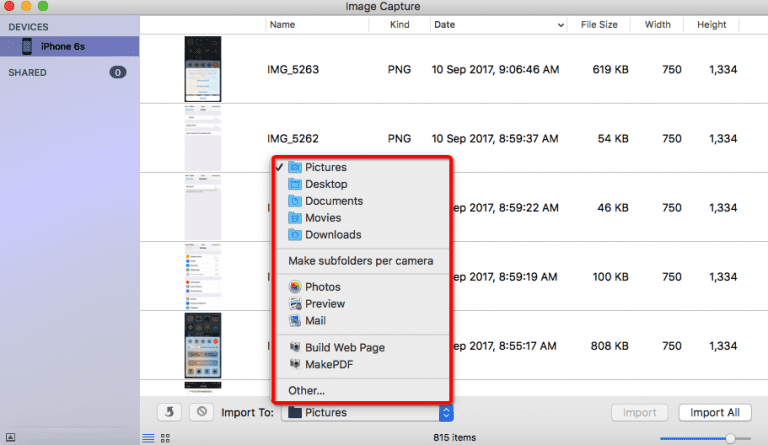Switch to list view

pos(148,438)
